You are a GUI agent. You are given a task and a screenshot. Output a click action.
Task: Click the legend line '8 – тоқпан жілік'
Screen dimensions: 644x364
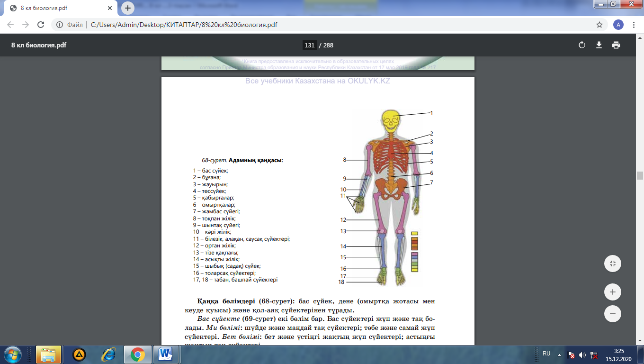point(214,218)
